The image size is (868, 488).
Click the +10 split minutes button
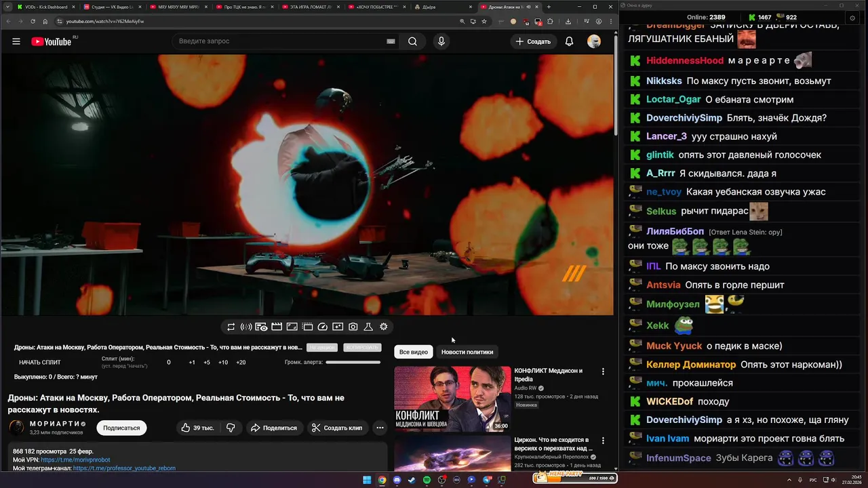coord(223,363)
